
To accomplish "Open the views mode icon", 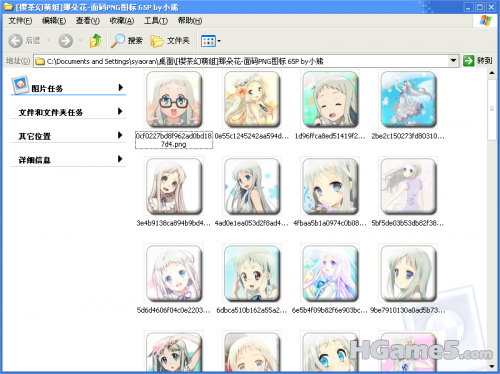I will 208,41.
